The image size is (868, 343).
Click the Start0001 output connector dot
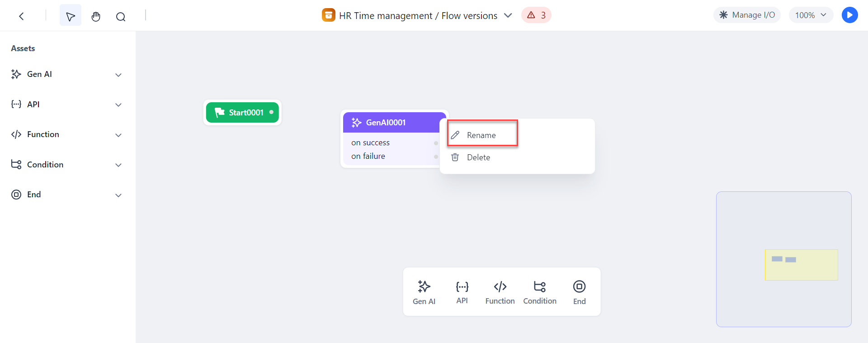(271, 112)
